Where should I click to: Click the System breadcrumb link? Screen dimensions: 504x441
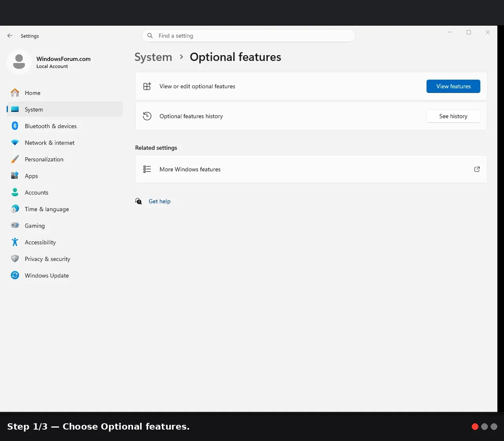pos(153,57)
